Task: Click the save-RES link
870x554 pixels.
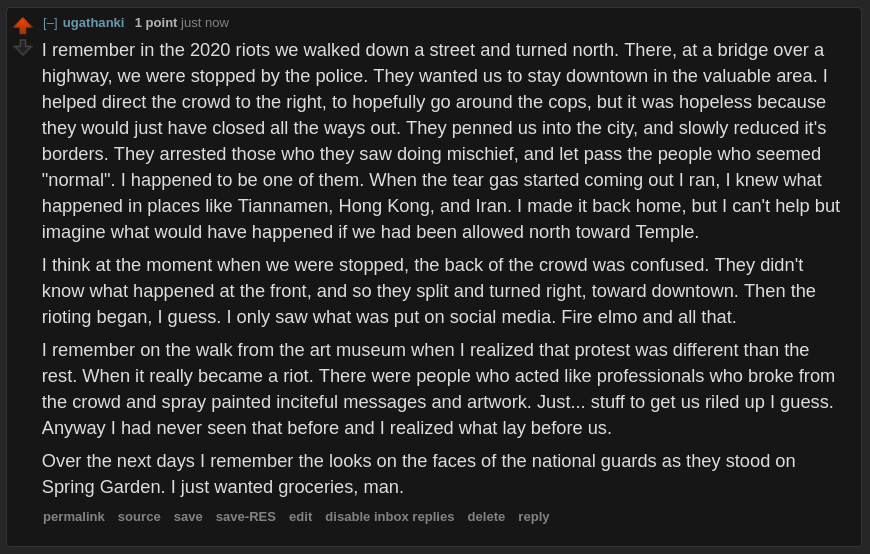Action: click(245, 517)
